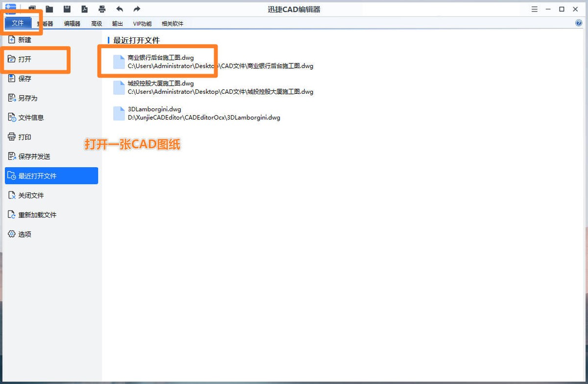The image size is (588, 384).
Task: Open the 高级 tab
Action: pos(97,24)
